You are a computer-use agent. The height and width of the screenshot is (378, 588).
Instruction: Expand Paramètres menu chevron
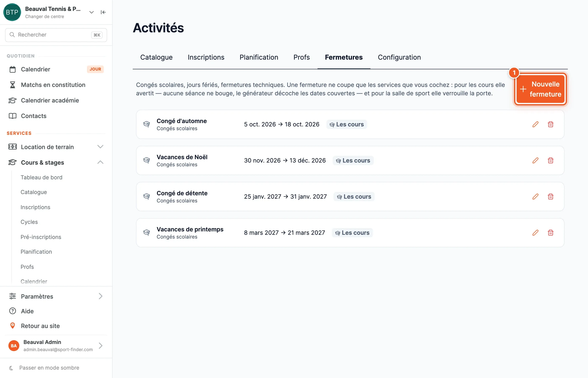[x=100, y=296]
